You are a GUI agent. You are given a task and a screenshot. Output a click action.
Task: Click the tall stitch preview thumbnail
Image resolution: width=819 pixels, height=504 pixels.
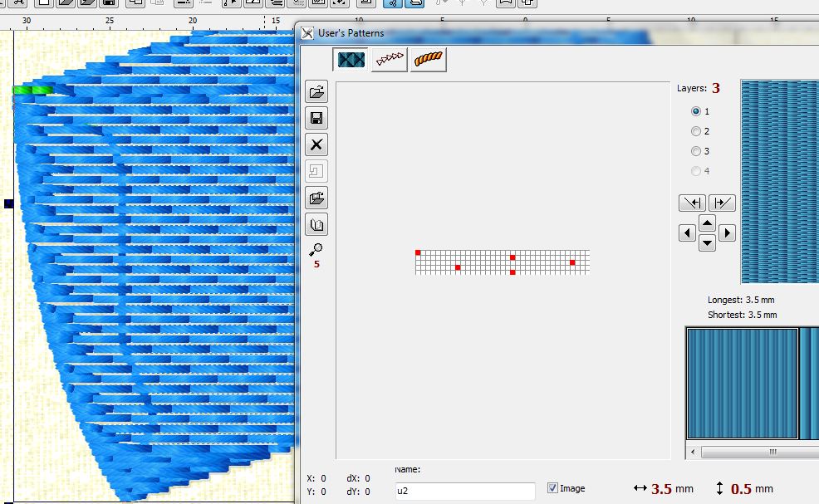pos(780,182)
